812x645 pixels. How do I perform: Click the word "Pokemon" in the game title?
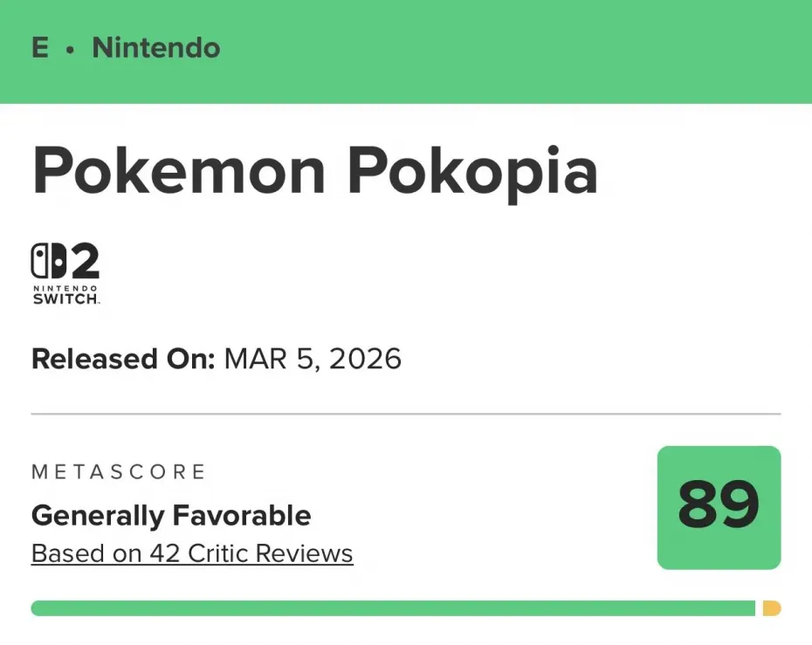click(x=179, y=169)
